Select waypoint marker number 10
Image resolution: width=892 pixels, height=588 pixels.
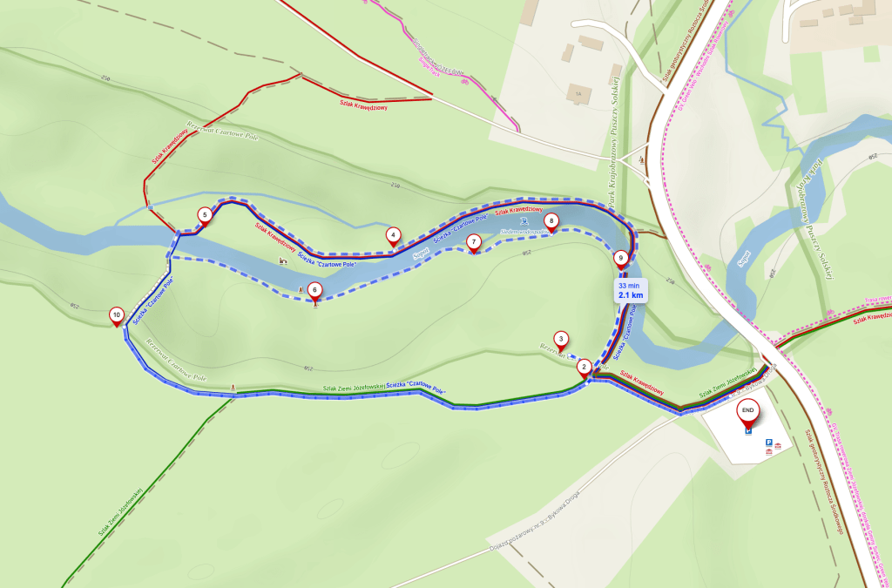pos(117,317)
